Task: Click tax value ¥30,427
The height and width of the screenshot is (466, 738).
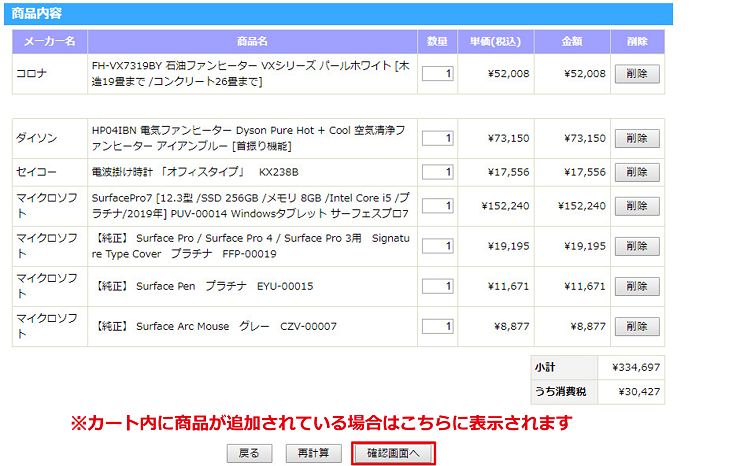Action: click(x=639, y=392)
